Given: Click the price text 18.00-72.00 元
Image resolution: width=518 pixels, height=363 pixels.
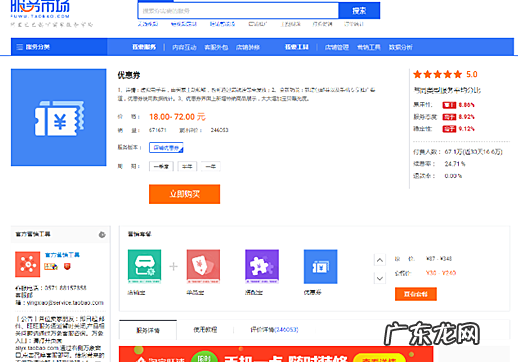Looking at the screenshot, I should pyautogui.click(x=177, y=117).
